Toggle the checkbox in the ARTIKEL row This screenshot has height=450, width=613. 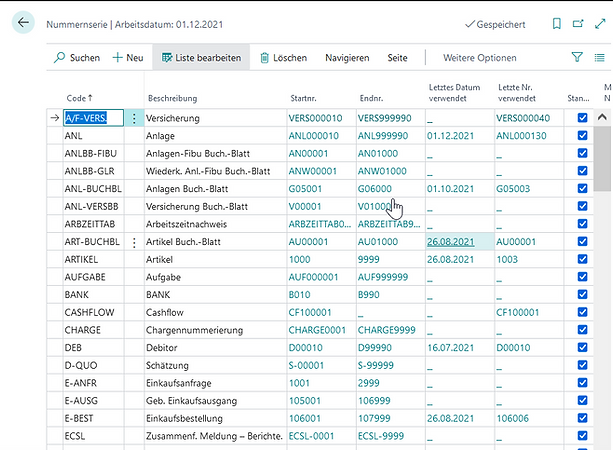(x=583, y=260)
